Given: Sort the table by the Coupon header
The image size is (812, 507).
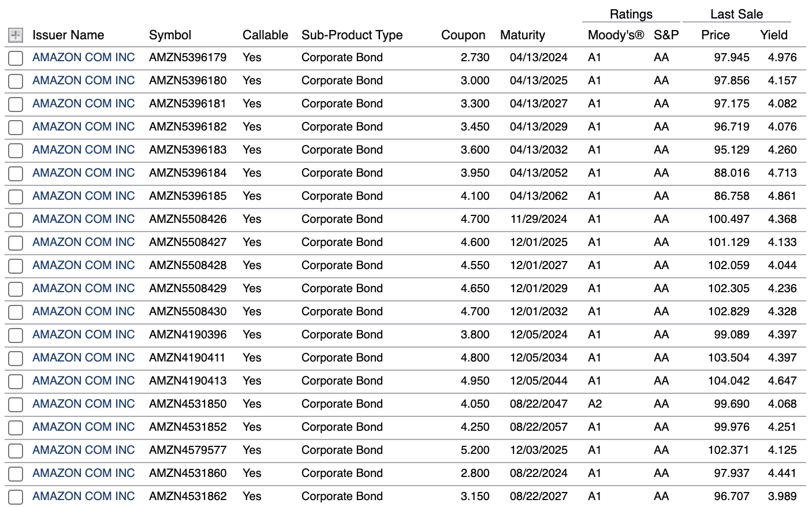Looking at the screenshot, I should point(463,35).
